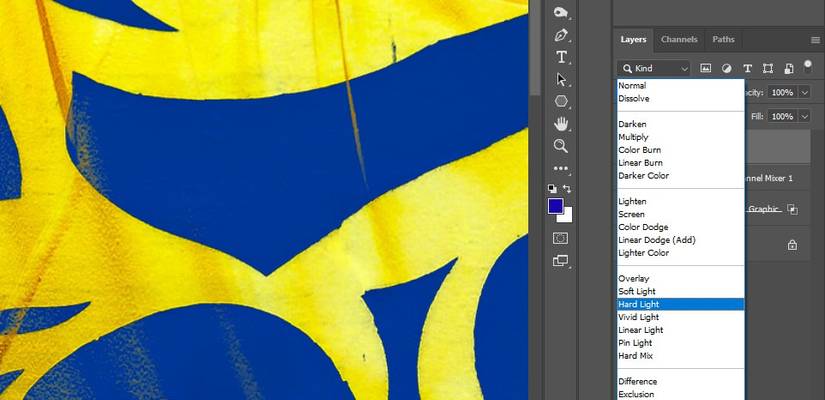Choose Darken blend mode
Image resolution: width=825 pixels, height=400 pixels.
pyautogui.click(x=681, y=124)
